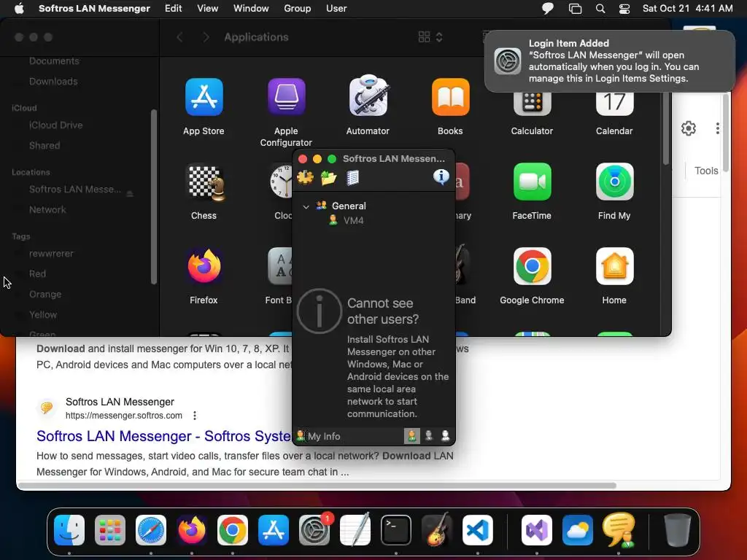This screenshot has height=560, width=747.
Task: Select Network in Finder sidebar
Action: [x=47, y=209]
